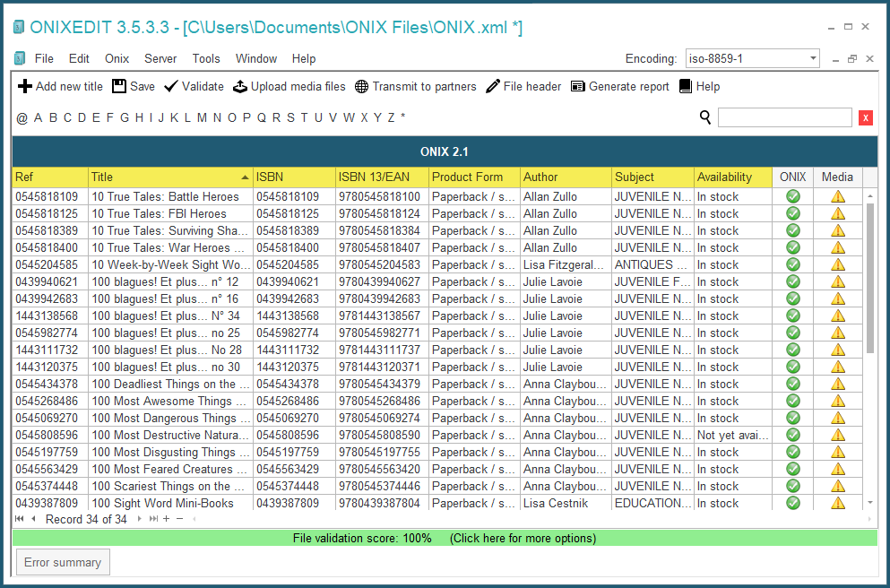Click ISBN cell 0545374448
Screen dimensions: 890x588
click(x=294, y=486)
